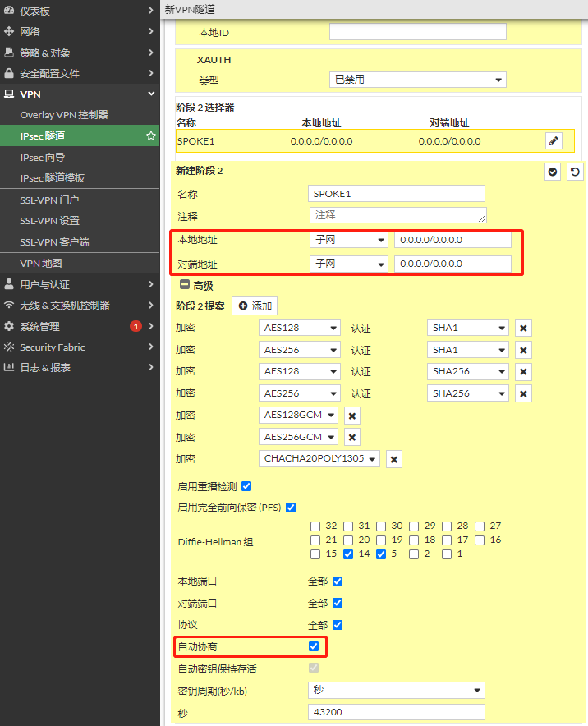Toggle the 自动协商 auto-negotiate checkbox
The height and width of the screenshot is (726, 588).
pos(314,647)
